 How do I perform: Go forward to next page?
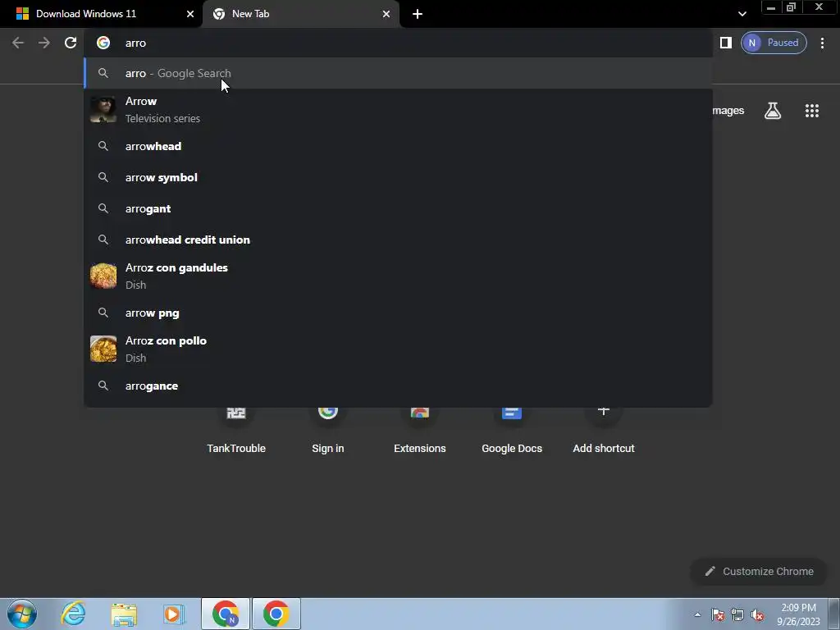click(44, 43)
